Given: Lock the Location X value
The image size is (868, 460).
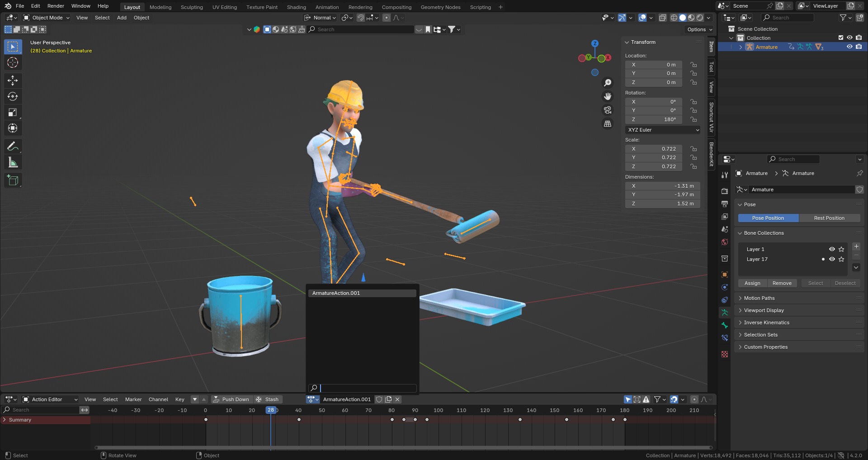Looking at the screenshot, I should [x=693, y=65].
